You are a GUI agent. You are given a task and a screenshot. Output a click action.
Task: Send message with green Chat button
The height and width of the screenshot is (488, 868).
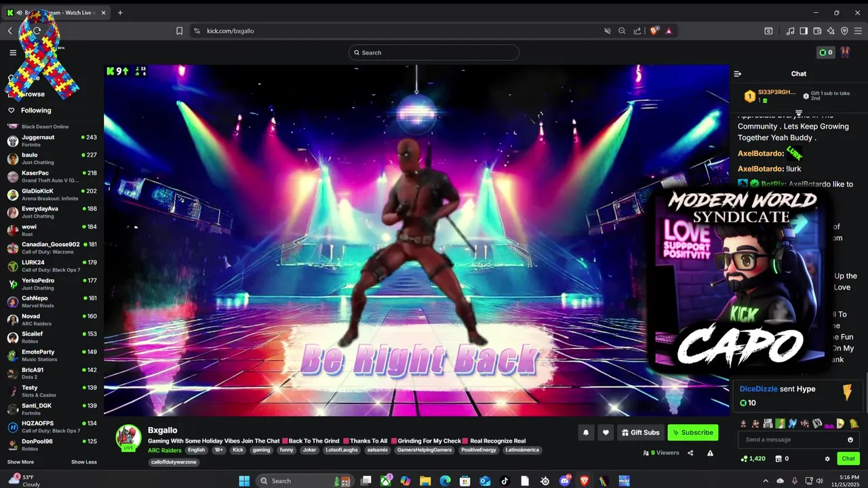(848, 459)
